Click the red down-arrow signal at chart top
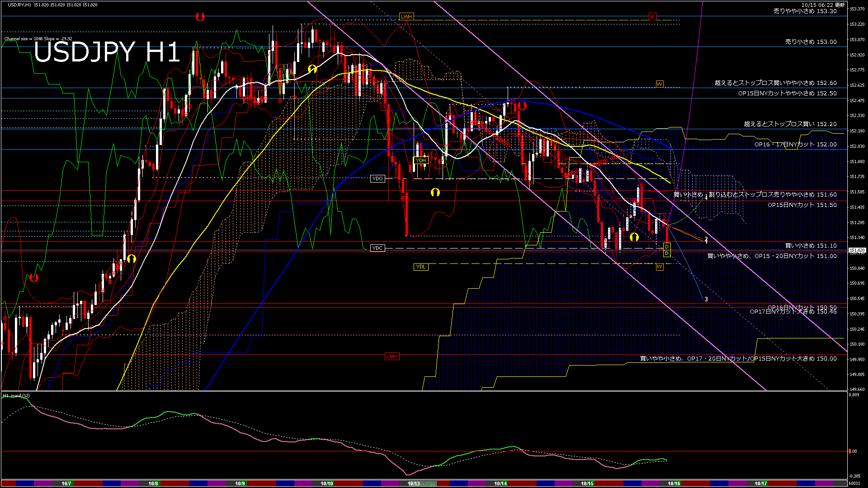 [x=200, y=17]
